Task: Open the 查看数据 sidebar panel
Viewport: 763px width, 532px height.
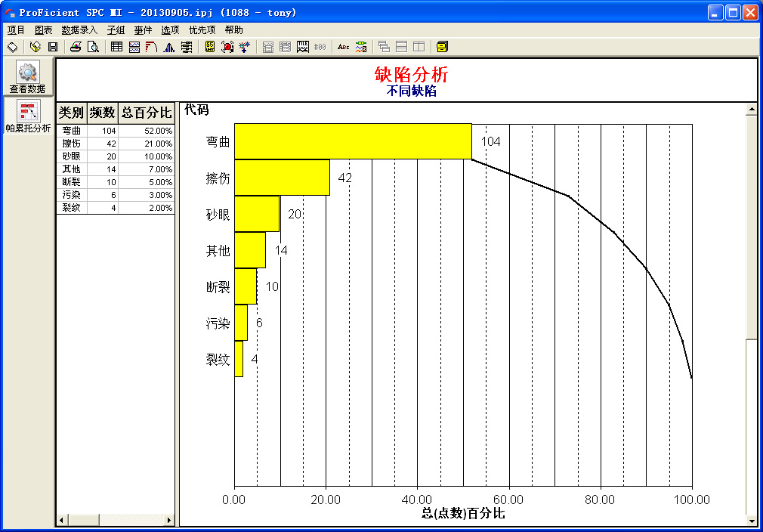Action: 28,77
